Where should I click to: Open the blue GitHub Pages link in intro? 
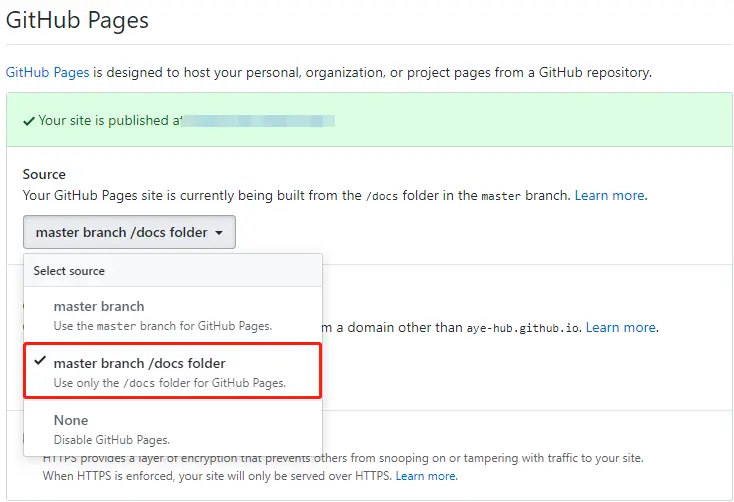click(47, 72)
